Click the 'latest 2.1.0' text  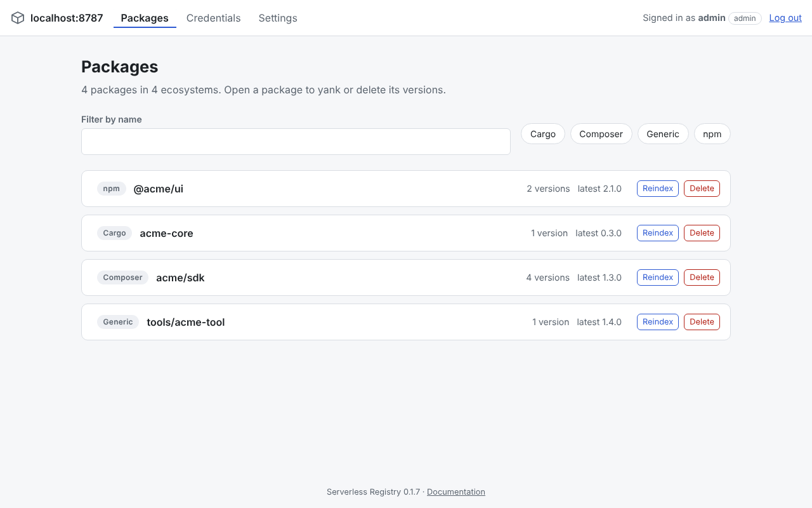click(599, 189)
